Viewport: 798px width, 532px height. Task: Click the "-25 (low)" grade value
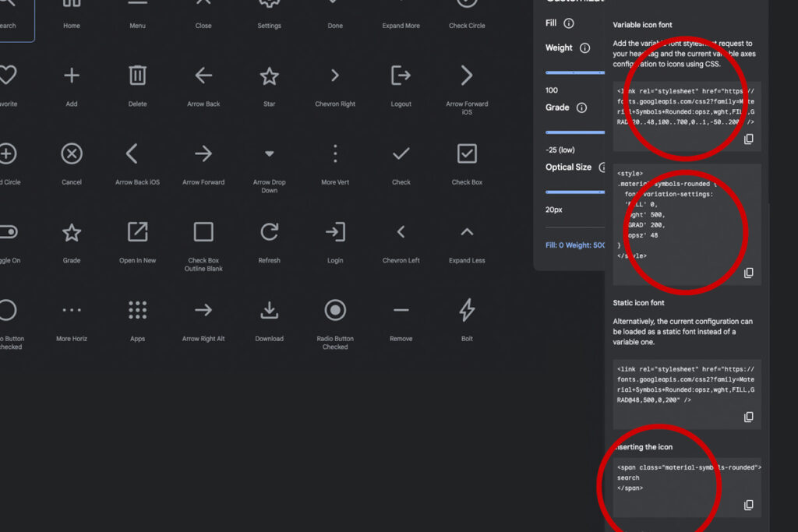click(560, 150)
